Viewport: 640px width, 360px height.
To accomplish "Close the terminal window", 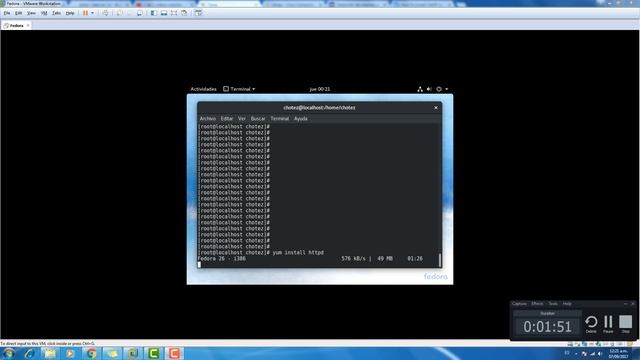I will point(436,108).
